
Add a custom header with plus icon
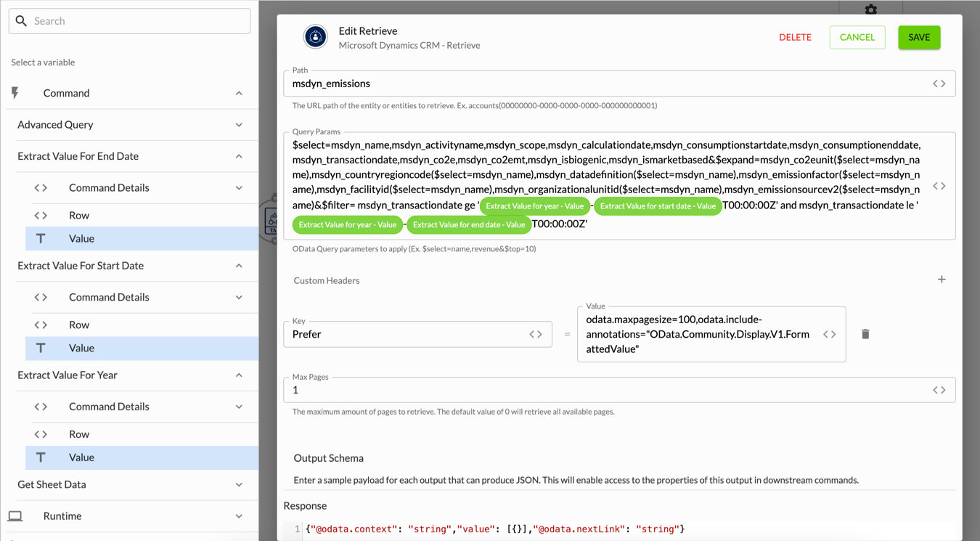tap(942, 280)
